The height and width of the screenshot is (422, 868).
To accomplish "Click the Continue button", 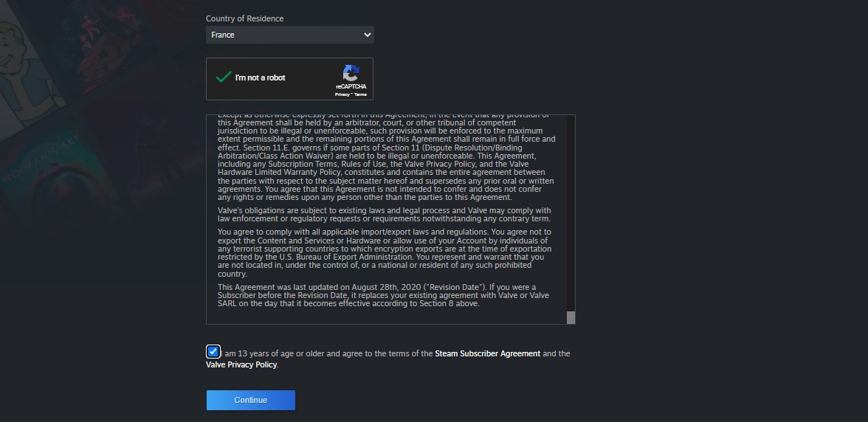I will [x=251, y=400].
